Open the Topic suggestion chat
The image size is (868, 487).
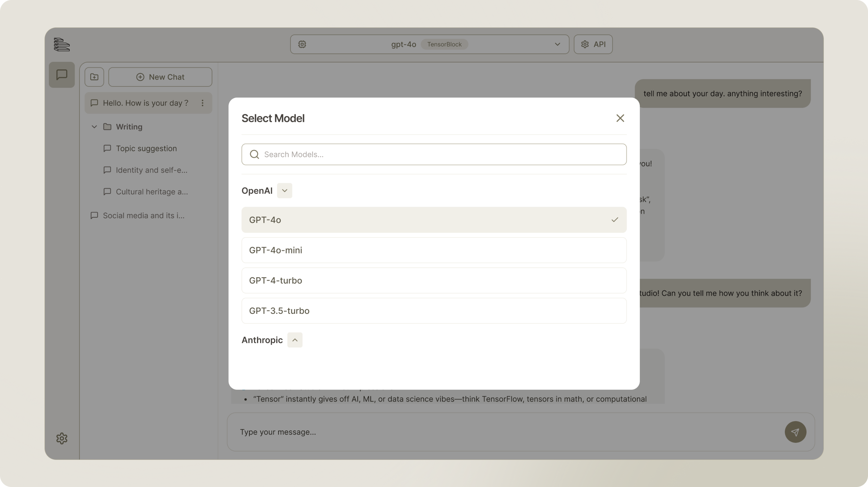pyautogui.click(x=146, y=149)
